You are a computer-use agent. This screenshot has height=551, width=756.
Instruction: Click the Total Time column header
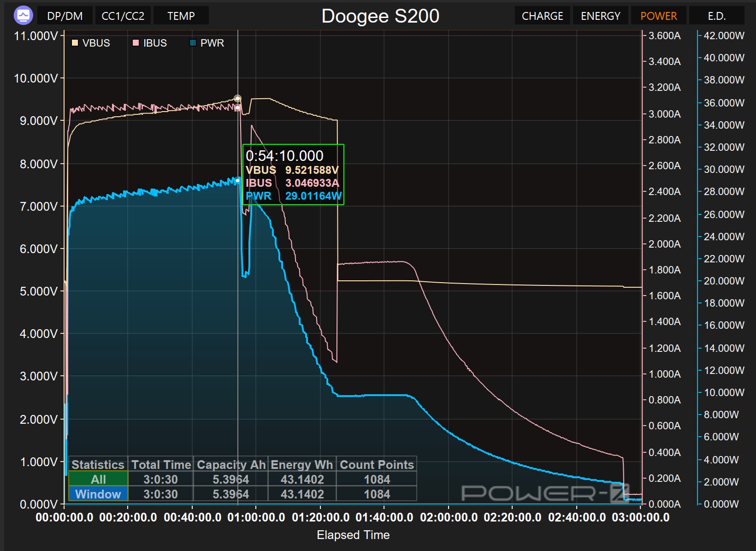pos(161,465)
